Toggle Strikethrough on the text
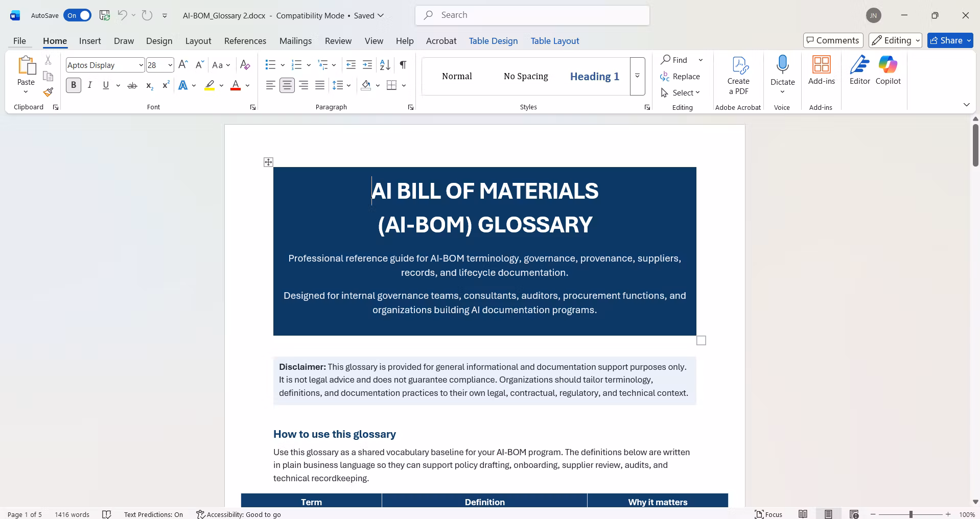Image resolution: width=980 pixels, height=519 pixels. coord(132,85)
